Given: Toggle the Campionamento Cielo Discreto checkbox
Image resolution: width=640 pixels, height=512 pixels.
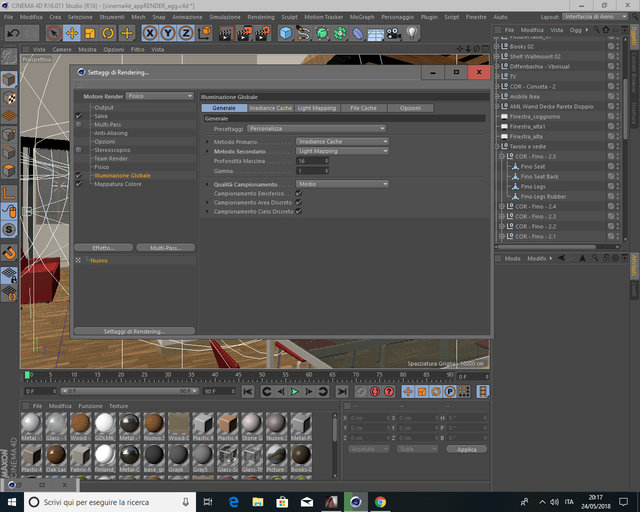Looking at the screenshot, I should pos(298,211).
